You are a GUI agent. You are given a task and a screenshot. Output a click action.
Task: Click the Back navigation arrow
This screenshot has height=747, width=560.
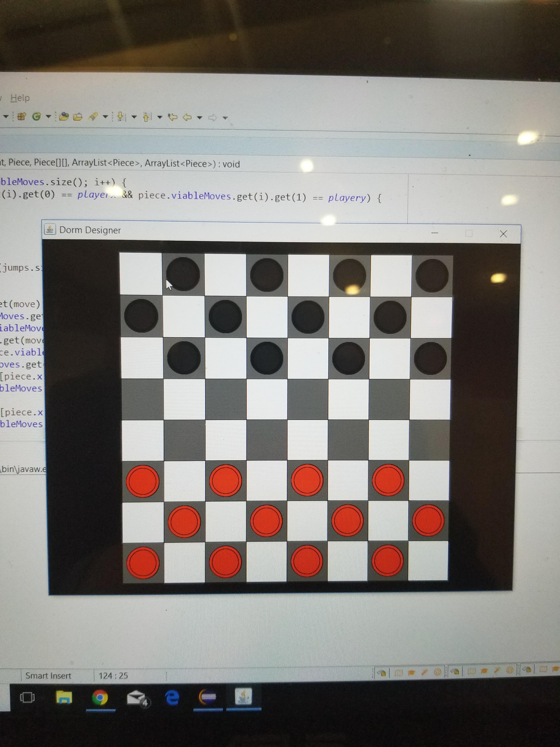pyautogui.click(x=187, y=117)
